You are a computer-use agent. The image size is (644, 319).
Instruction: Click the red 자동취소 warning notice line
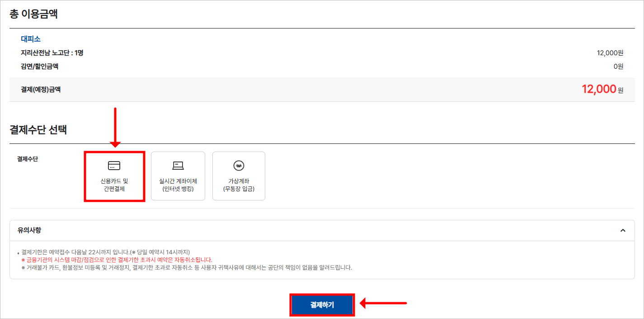click(117, 260)
